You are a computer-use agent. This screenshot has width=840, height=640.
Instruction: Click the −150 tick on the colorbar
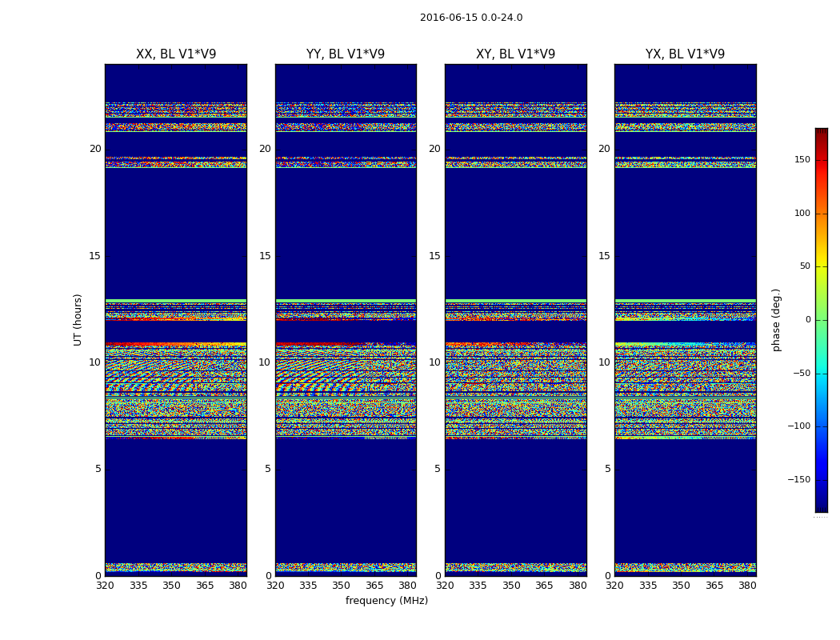799,479
